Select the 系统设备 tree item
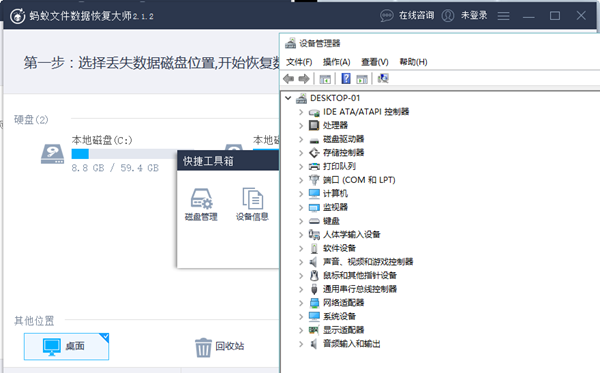This screenshot has width=600, height=373. click(339, 316)
